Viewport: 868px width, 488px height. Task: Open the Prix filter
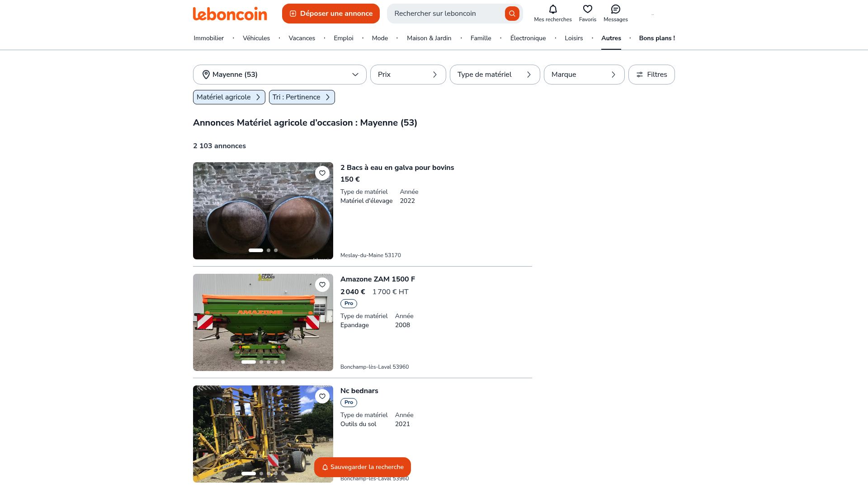click(x=408, y=75)
